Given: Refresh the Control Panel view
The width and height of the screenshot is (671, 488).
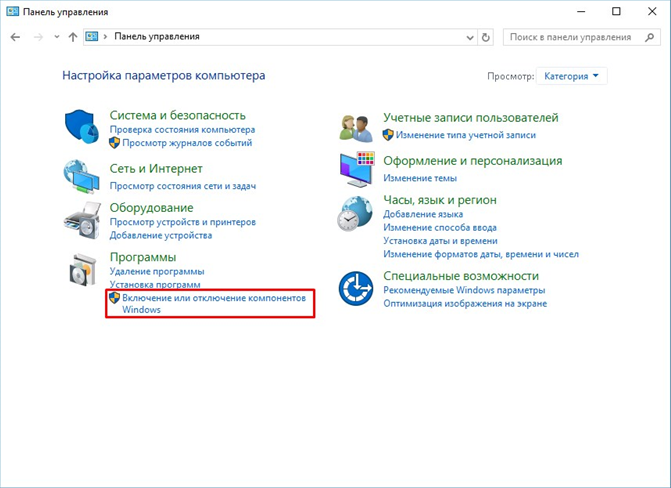Looking at the screenshot, I should coord(485,37).
